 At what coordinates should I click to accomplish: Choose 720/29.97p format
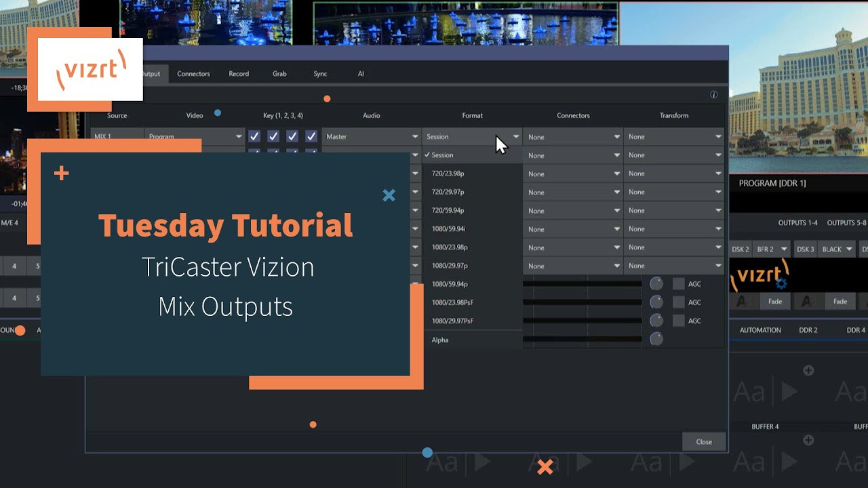[x=472, y=192]
